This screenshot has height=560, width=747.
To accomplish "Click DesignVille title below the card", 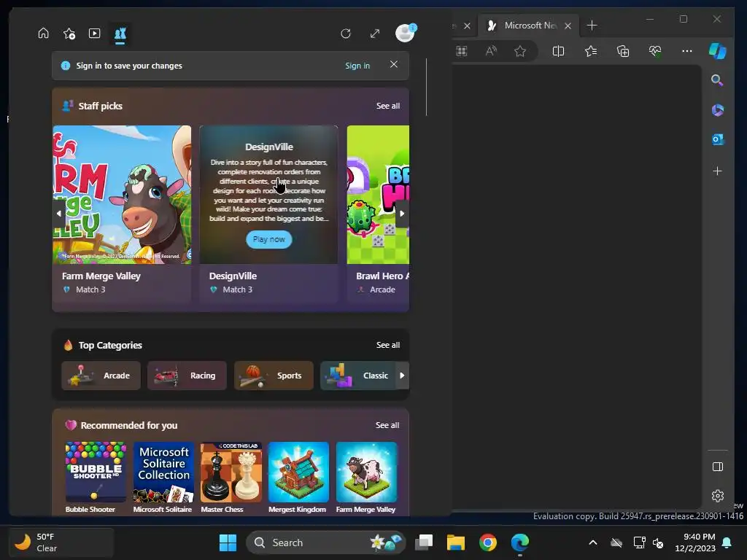I will (x=233, y=276).
